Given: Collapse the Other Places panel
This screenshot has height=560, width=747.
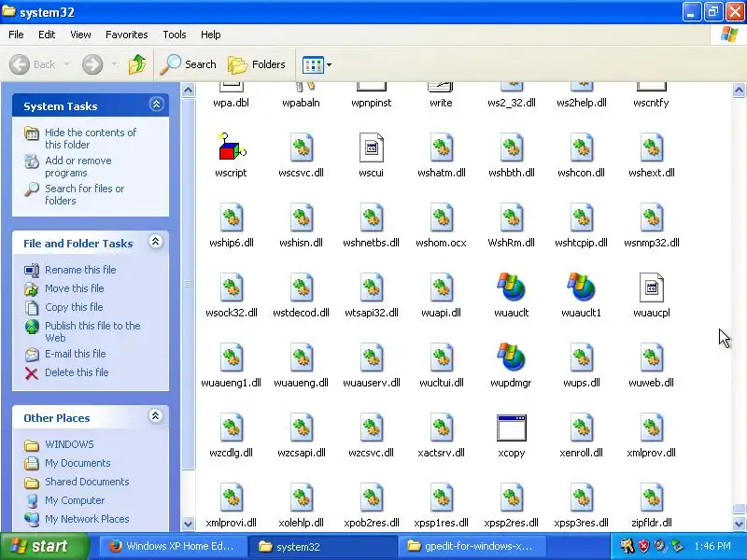Looking at the screenshot, I should coord(155,416).
